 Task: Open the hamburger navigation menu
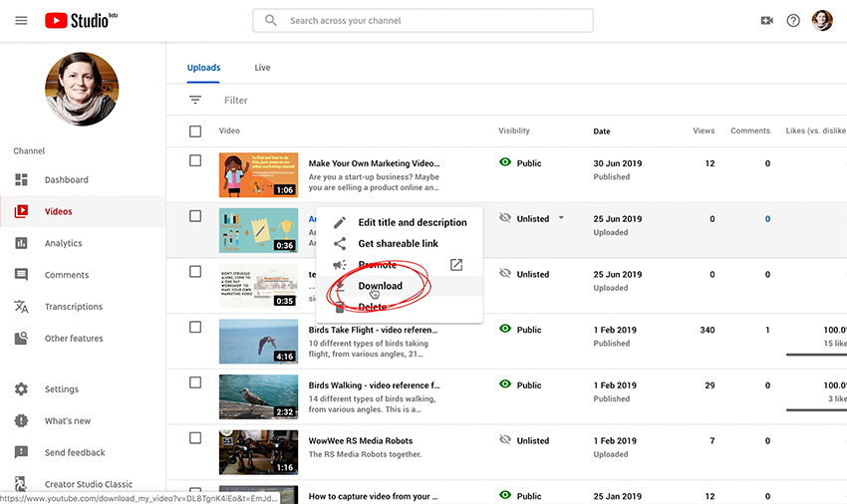click(x=21, y=21)
